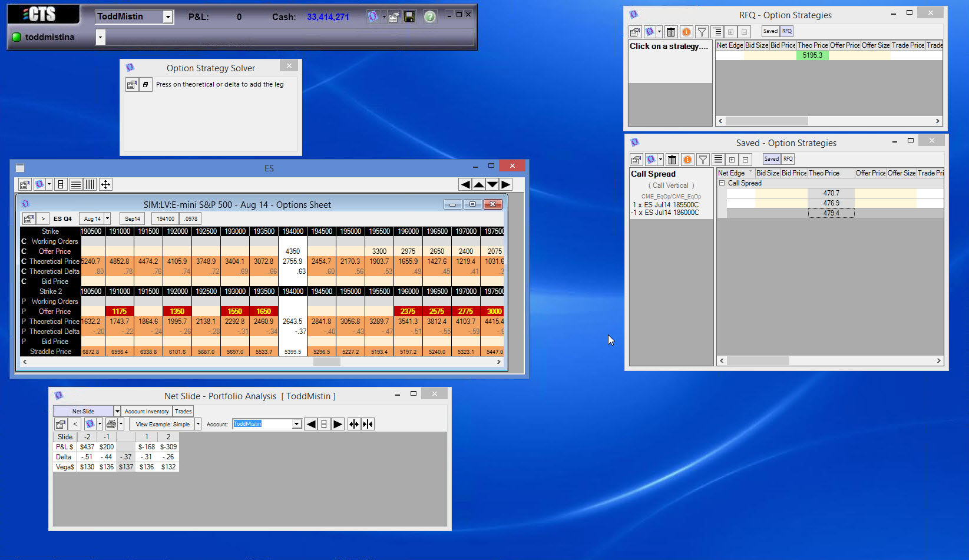This screenshot has height=560, width=969.
Task: Click left arrow navigation in ES toolbar
Action: [x=465, y=184]
